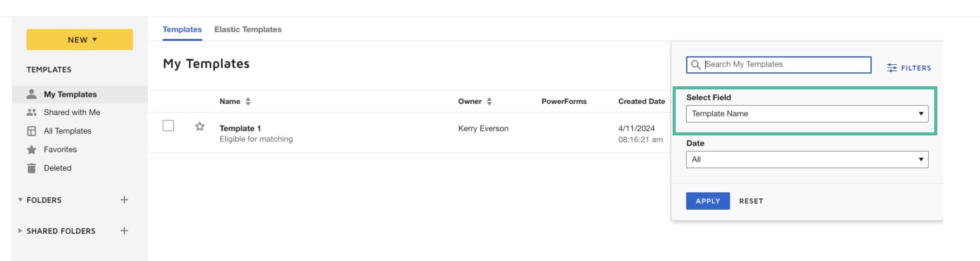Image resolution: width=980 pixels, height=261 pixels.
Task: Switch to the Elastic Templates tab
Action: pos(248,30)
